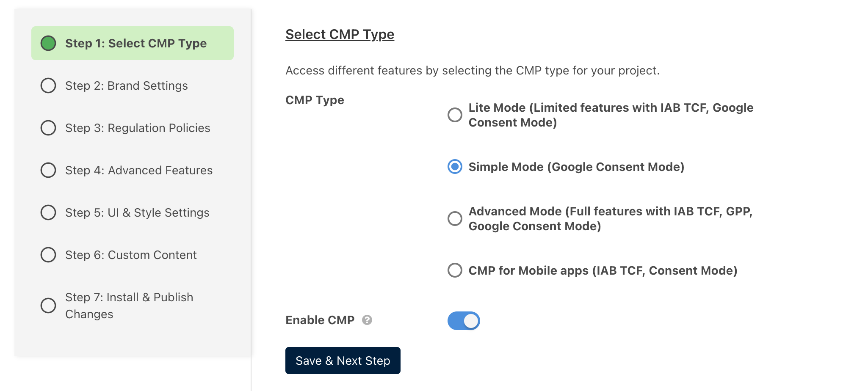Click the Step 2 progress circle indicator
This screenshot has width=868, height=391.
pyautogui.click(x=48, y=85)
